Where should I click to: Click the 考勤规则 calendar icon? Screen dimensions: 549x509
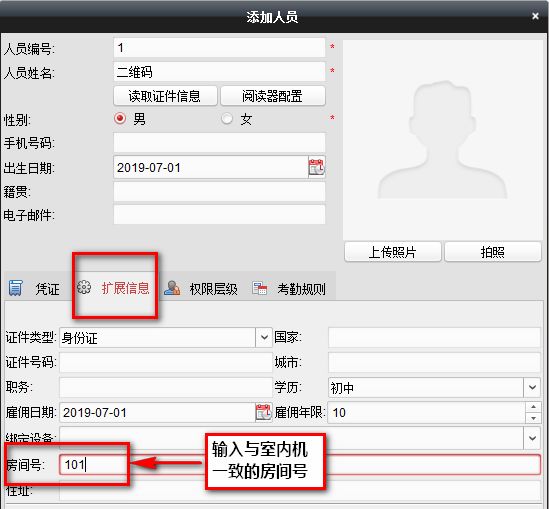click(259, 288)
